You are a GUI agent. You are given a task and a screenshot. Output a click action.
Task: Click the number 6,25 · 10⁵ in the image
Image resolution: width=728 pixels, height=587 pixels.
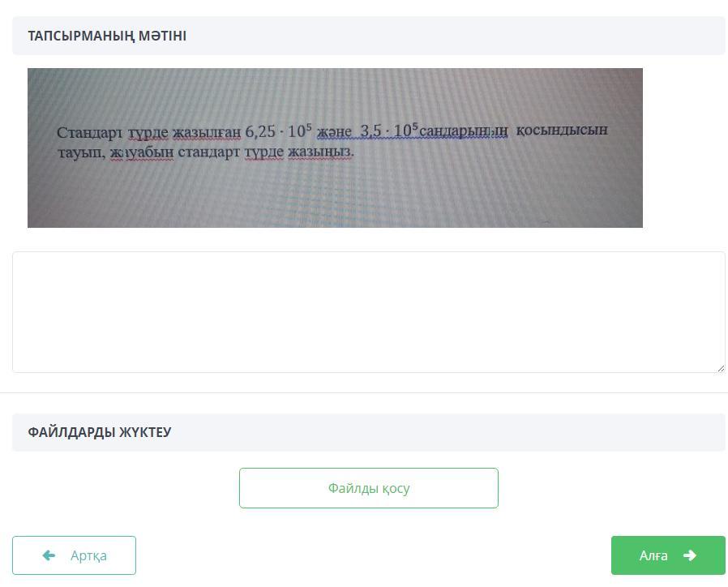point(279,131)
